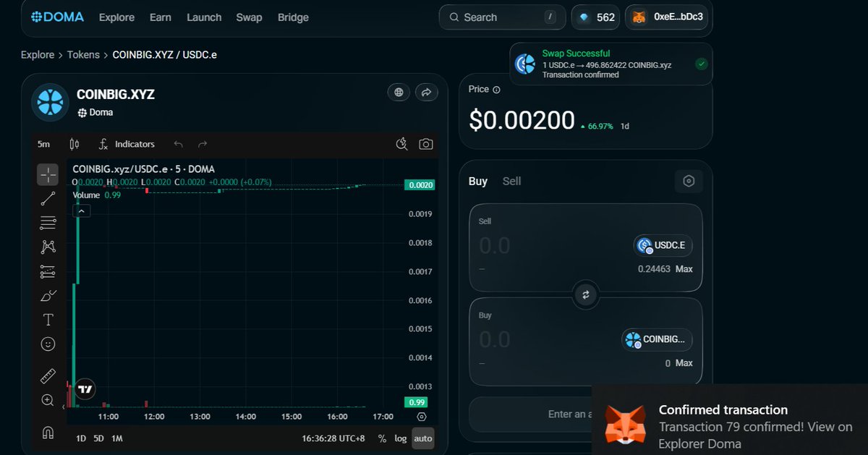Open the token website globe icon
The width and height of the screenshot is (868, 455).
[x=398, y=92]
